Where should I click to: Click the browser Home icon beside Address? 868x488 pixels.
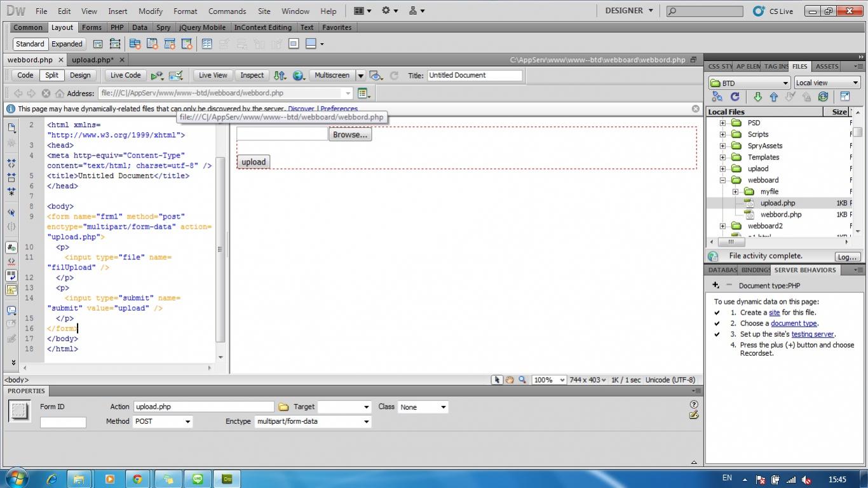pos(59,93)
